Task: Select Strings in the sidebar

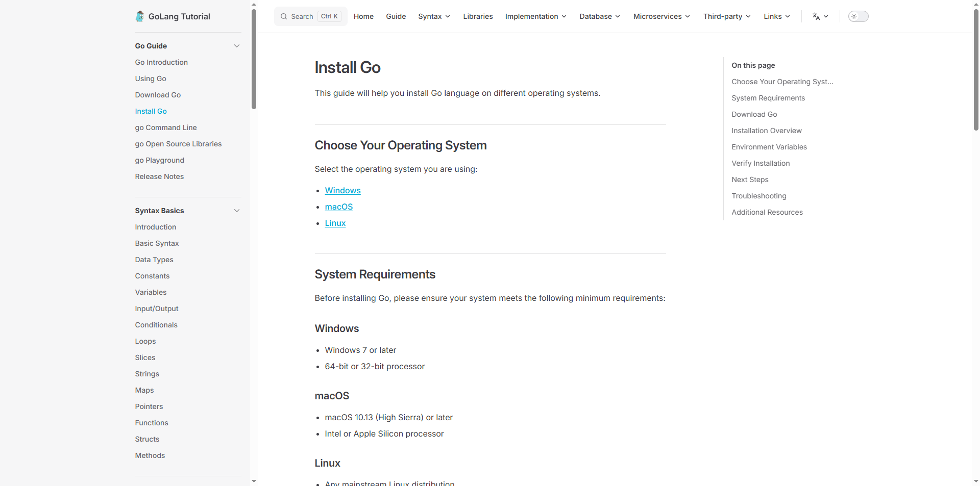Action: point(147,374)
